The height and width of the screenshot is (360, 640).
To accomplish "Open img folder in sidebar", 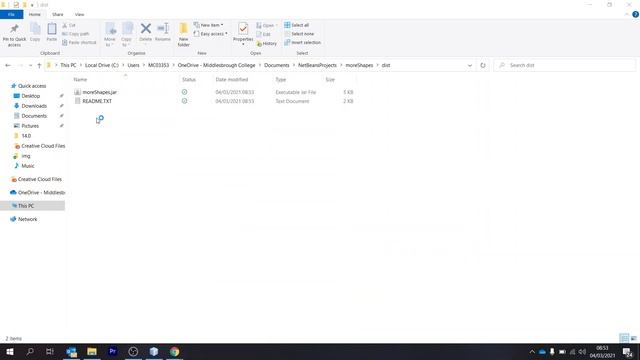I will tap(26, 156).
